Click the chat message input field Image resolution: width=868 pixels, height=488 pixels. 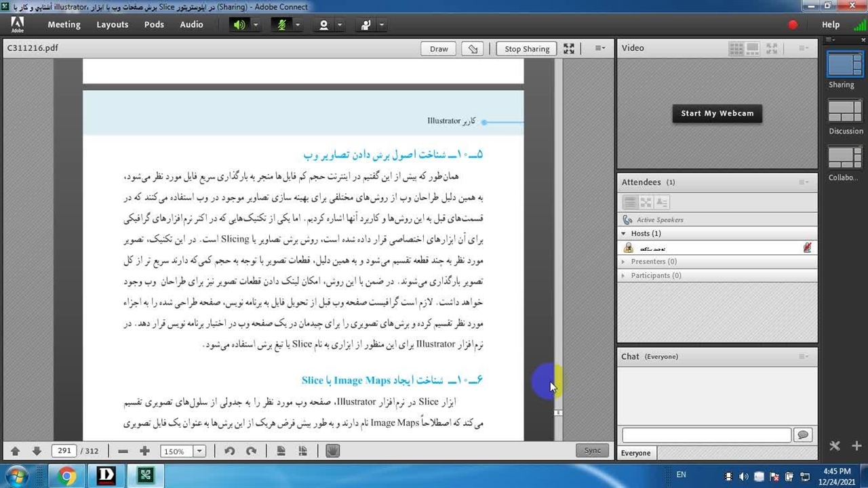706,435
